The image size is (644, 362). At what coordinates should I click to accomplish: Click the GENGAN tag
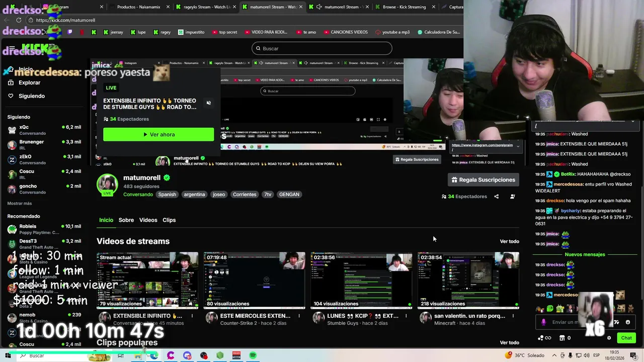coord(289,195)
